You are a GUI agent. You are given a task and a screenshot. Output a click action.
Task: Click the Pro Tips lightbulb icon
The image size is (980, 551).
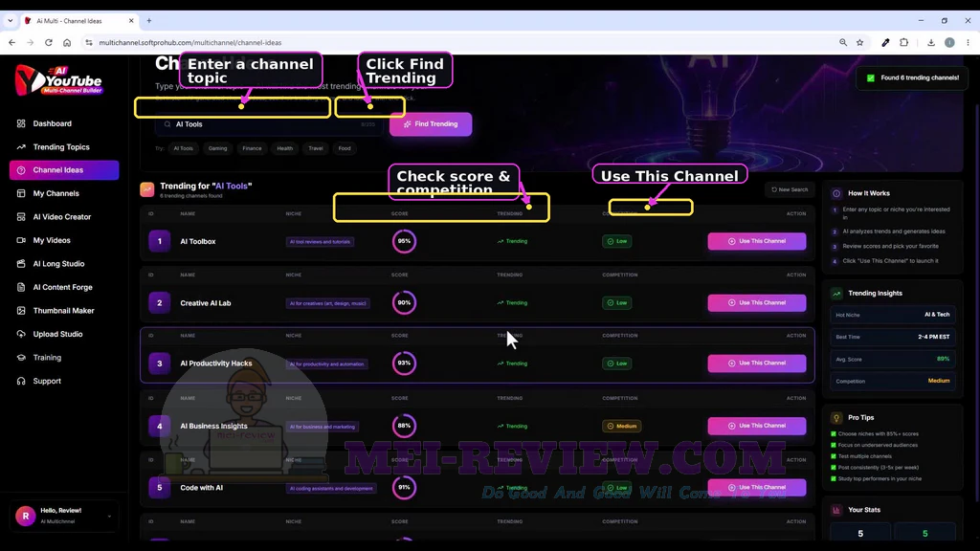pos(836,418)
